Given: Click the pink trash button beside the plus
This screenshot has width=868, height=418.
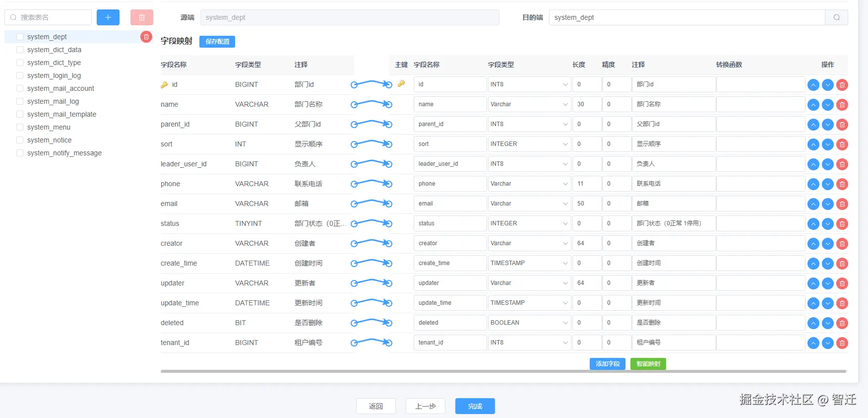Looking at the screenshot, I should [x=142, y=17].
